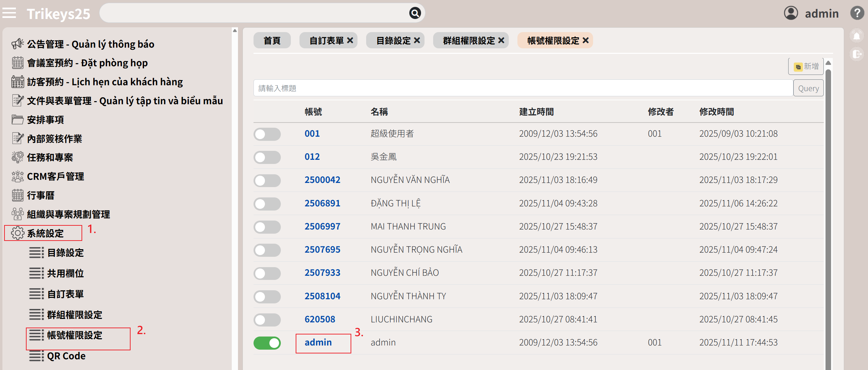Click the logout icon below the bell
This screenshot has height=370, width=868.
coord(857,54)
